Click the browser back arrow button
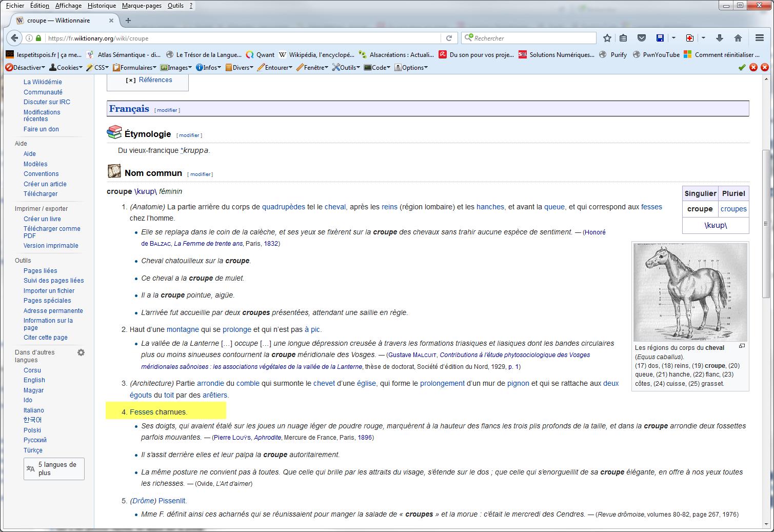Viewport: 774px width, 532px height. click(14, 38)
